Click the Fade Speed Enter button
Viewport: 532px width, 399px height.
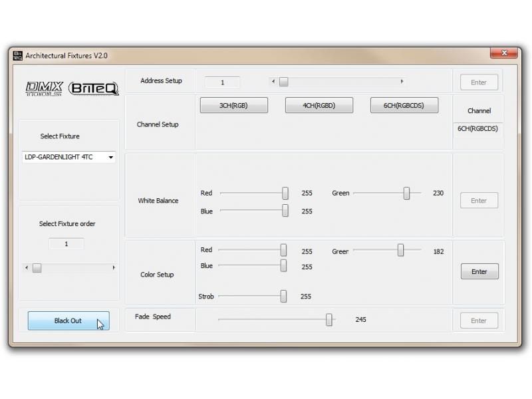click(479, 321)
